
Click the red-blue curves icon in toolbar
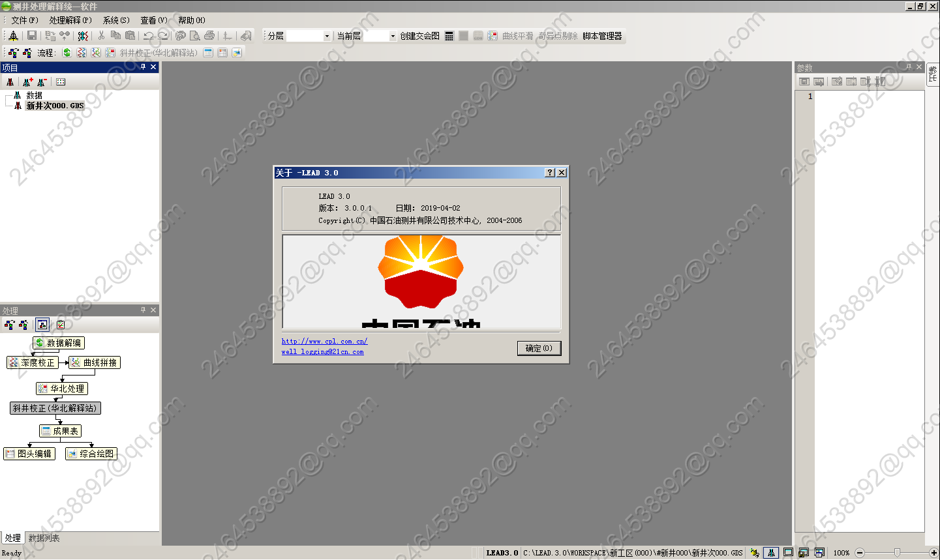[83, 36]
